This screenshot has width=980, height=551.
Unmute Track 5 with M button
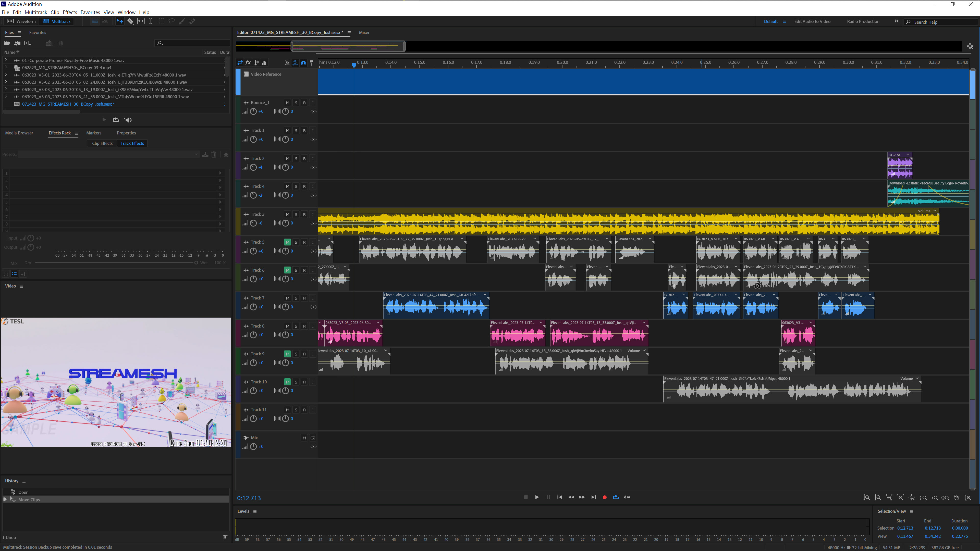pos(287,242)
